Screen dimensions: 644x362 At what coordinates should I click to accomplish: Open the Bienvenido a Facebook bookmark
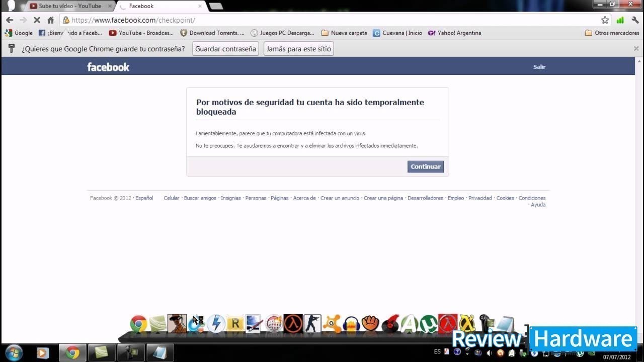click(x=70, y=33)
